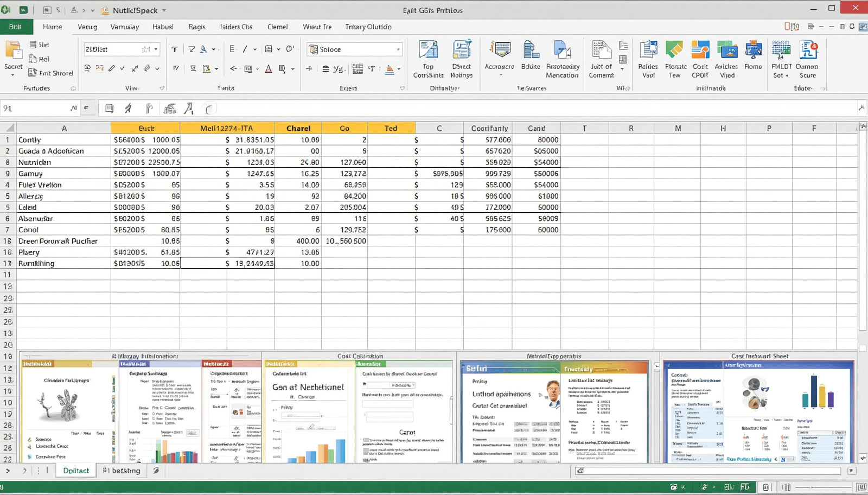Switch to the Vetug ribbon tab
Screen dimensions: 868x495
click(87, 27)
